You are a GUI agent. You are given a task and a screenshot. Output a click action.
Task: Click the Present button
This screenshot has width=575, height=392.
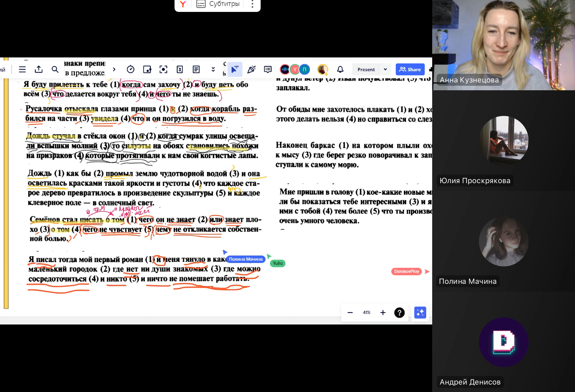tap(366, 69)
